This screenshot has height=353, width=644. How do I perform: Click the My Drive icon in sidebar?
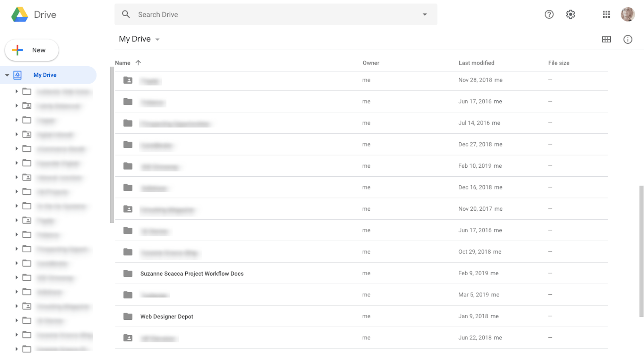[x=17, y=75]
